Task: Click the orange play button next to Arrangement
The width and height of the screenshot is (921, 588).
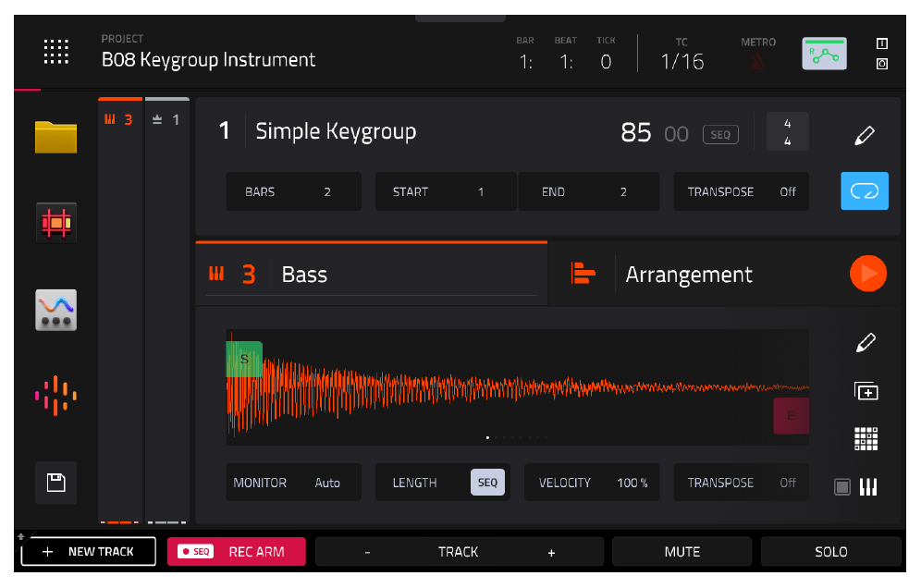Action: tap(867, 273)
